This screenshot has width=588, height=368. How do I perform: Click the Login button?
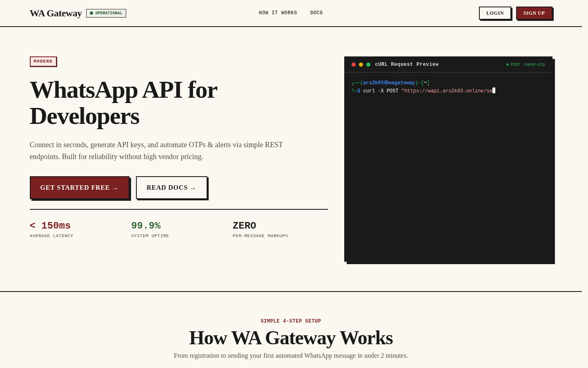(495, 13)
